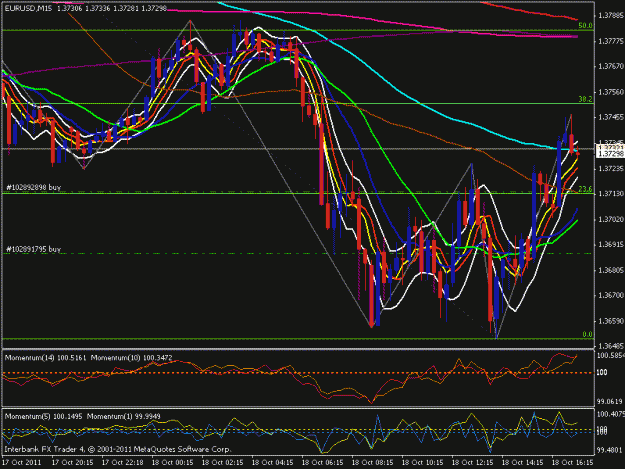The width and height of the screenshot is (625, 469).
Task: Click price scale value 1.36485
Action: [611, 346]
